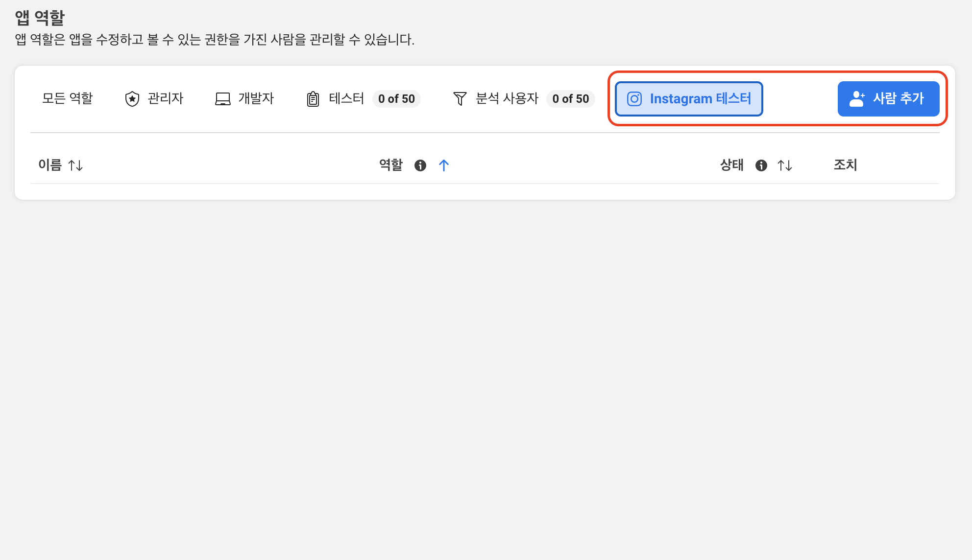
Task: Click the Instagram logo icon
Action: coord(634,99)
